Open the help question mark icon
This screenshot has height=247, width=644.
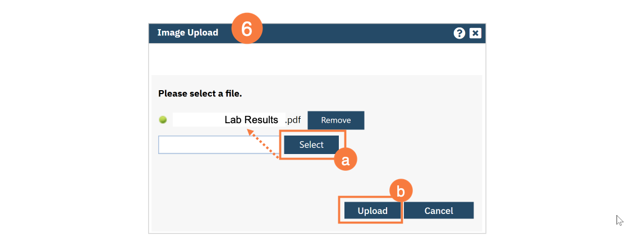[x=459, y=33]
